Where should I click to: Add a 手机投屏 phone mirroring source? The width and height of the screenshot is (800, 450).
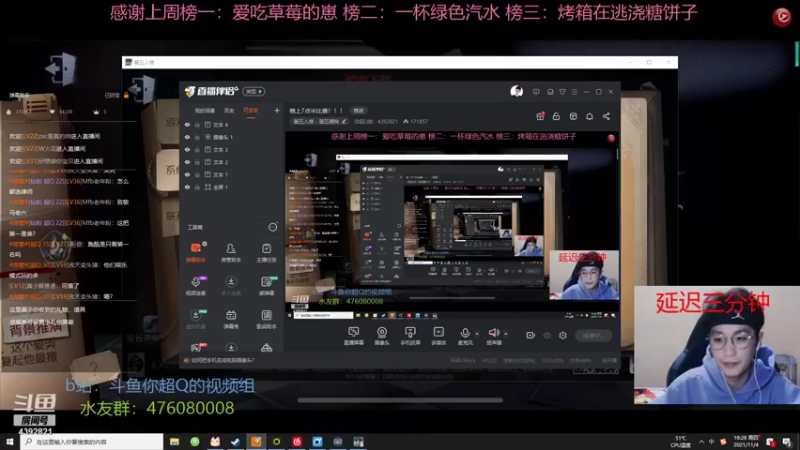click(410, 336)
